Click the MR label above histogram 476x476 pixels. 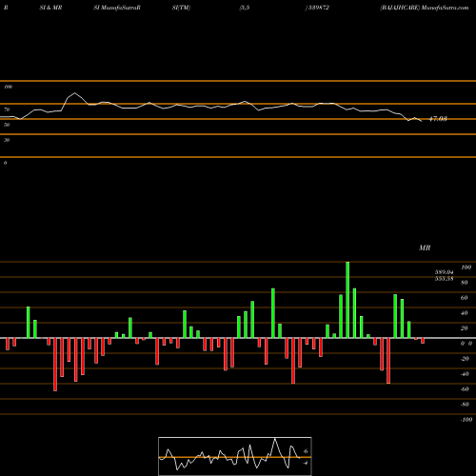pos(425,248)
